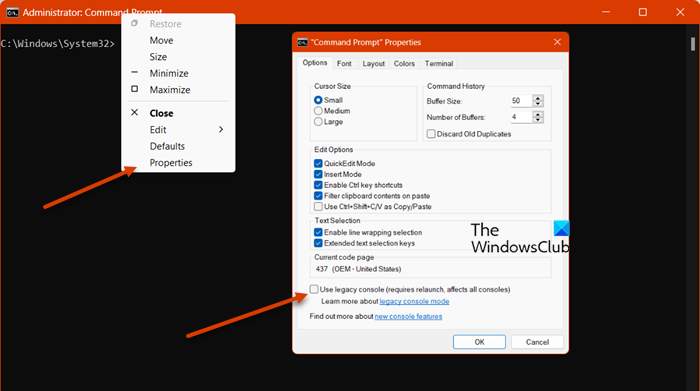Viewport: 700px width, 391px height.
Task: Click the Minimize dash icon in context menu
Action: pyautogui.click(x=134, y=72)
